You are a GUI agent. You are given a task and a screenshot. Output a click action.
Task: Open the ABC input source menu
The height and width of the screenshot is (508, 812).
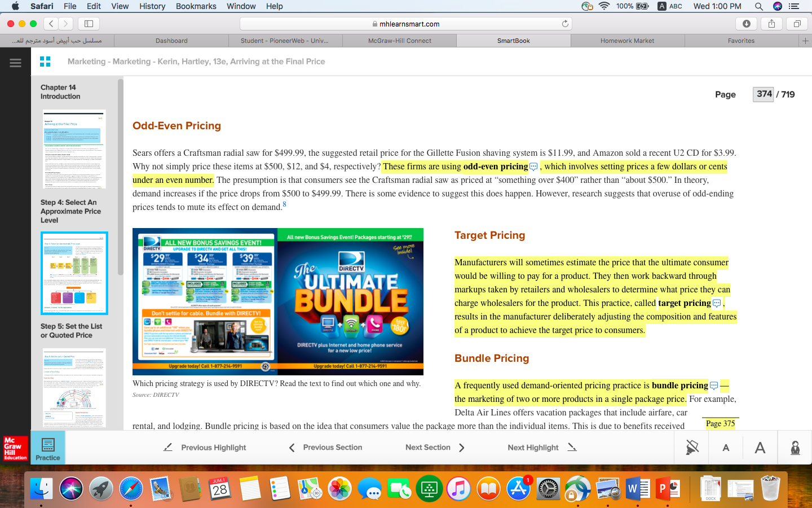(670, 6)
